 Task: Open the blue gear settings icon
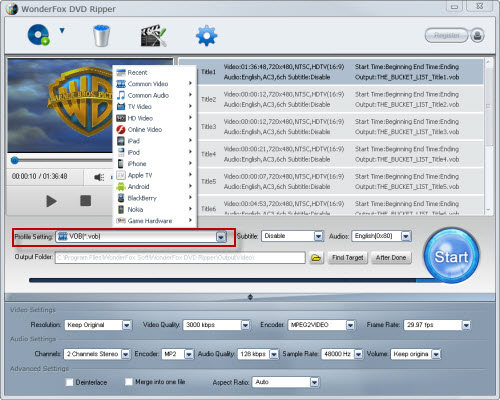pyautogui.click(x=206, y=35)
